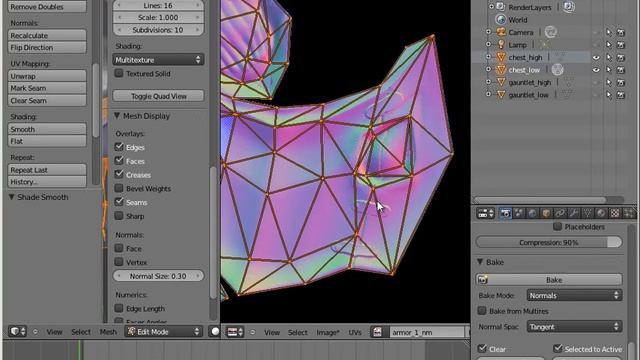Click the 3D view editor type icon
640x360 pixels.
tap(18, 331)
